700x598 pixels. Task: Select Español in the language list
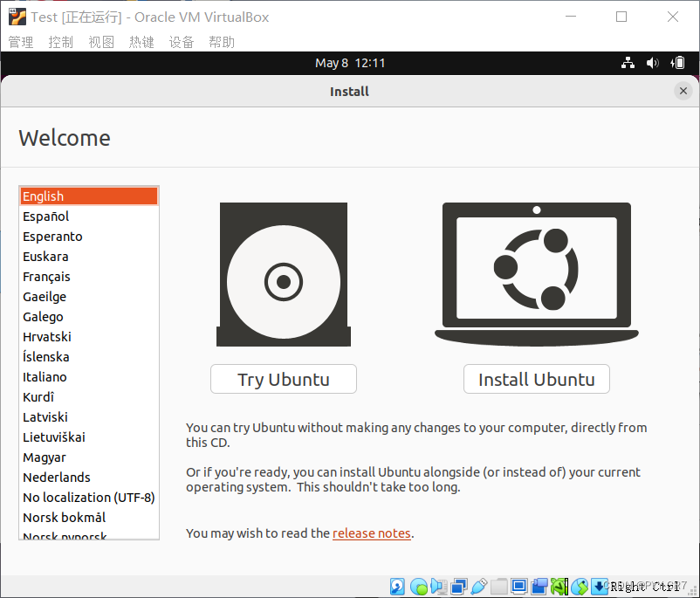click(89, 217)
